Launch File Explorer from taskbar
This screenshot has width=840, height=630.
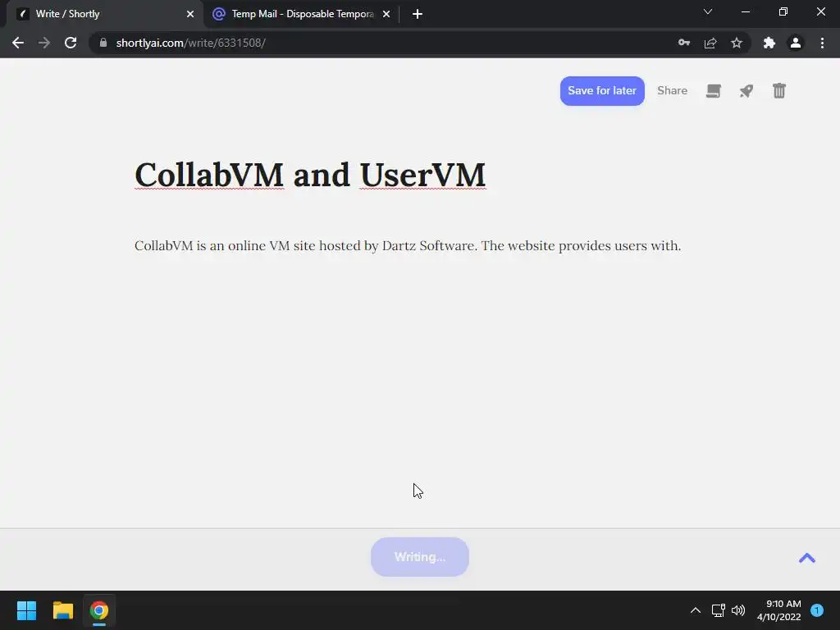click(x=62, y=610)
